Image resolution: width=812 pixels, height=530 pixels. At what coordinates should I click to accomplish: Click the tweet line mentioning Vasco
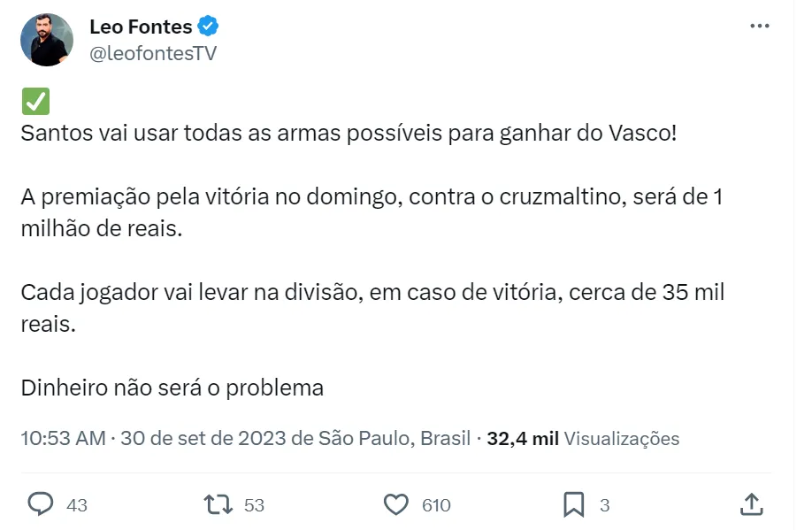pyautogui.click(x=349, y=134)
